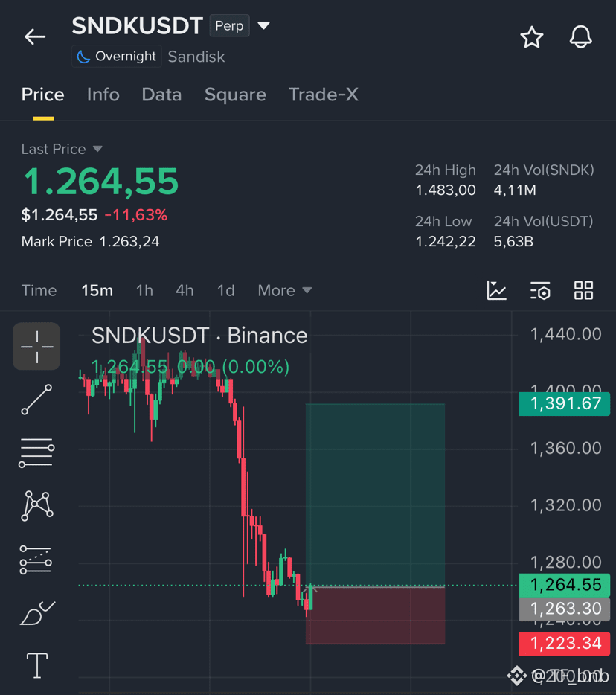Click the 1,264.55 current price axis label

pyautogui.click(x=565, y=585)
